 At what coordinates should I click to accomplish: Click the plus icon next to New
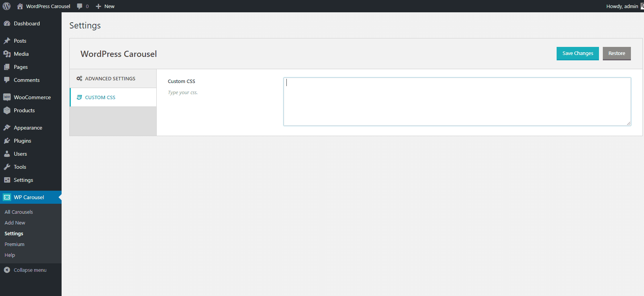(99, 6)
